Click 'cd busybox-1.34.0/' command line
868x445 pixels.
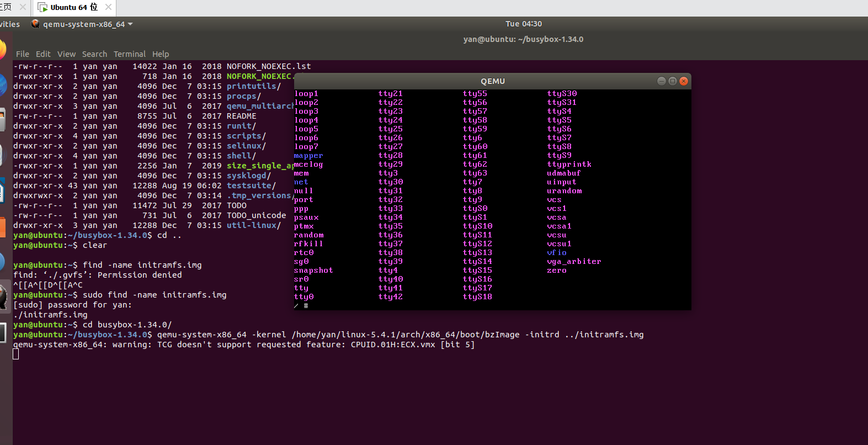127,325
